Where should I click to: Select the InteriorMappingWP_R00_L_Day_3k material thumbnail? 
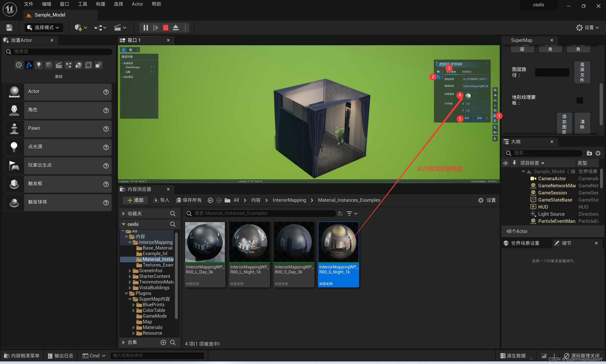(x=205, y=242)
